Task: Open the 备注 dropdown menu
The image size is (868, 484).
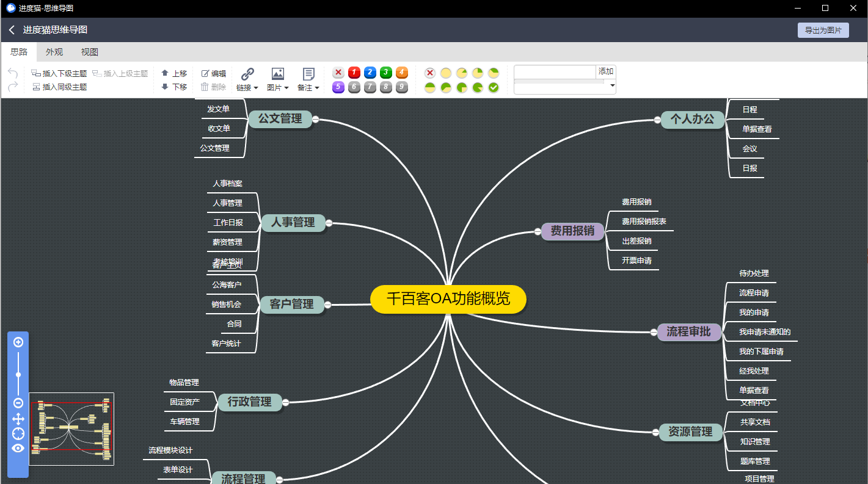Action: pos(308,88)
